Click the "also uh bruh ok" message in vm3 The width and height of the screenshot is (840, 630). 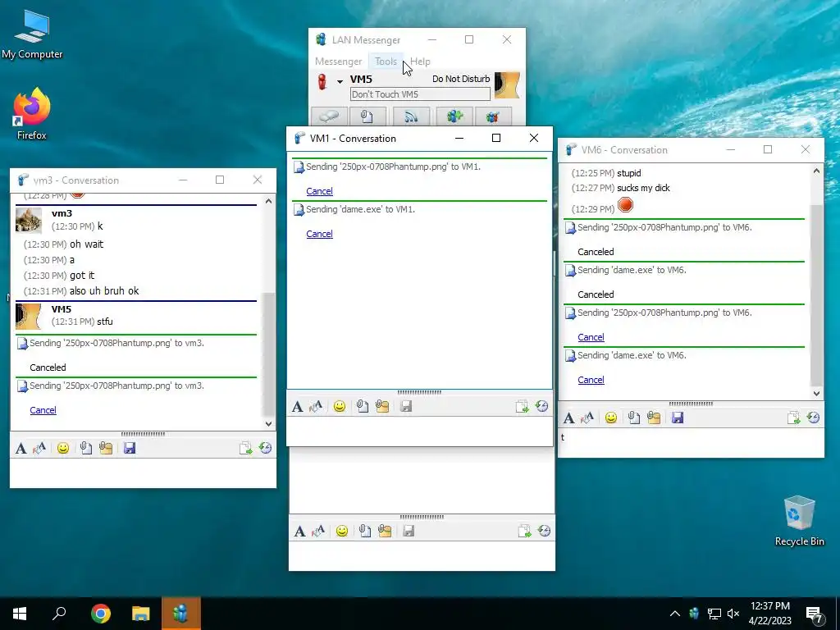(x=104, y=291)
